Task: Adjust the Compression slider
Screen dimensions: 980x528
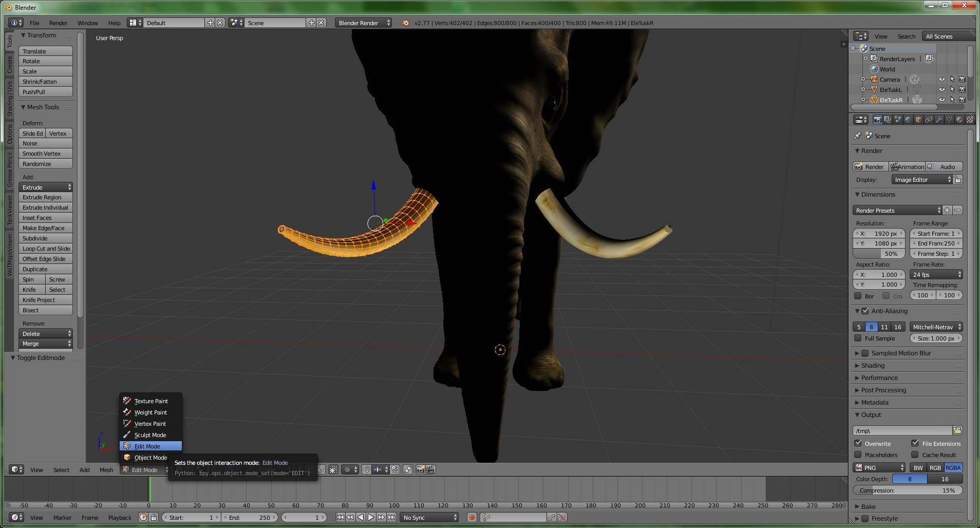Action: (x=907, y=491)
